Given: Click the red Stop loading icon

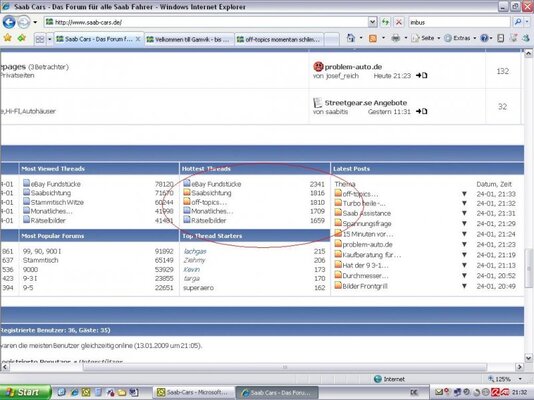Looking at the screenshot, I should point(398,22).
